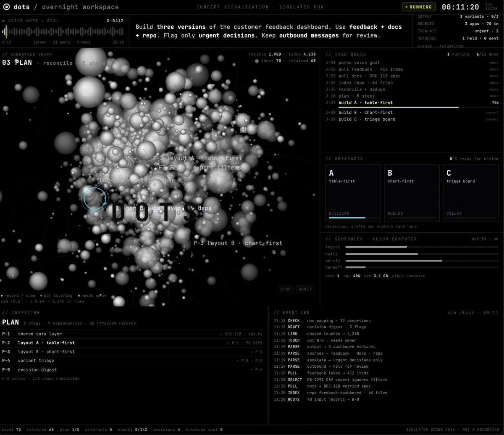Select task J-04 index repo
504x435 pixels.
[x=412, y=83]
